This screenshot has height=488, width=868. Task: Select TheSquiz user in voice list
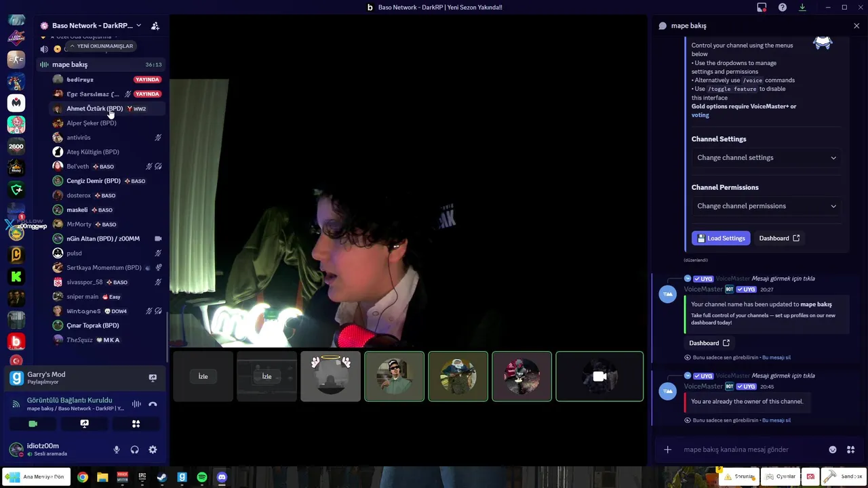pos(107,340)
